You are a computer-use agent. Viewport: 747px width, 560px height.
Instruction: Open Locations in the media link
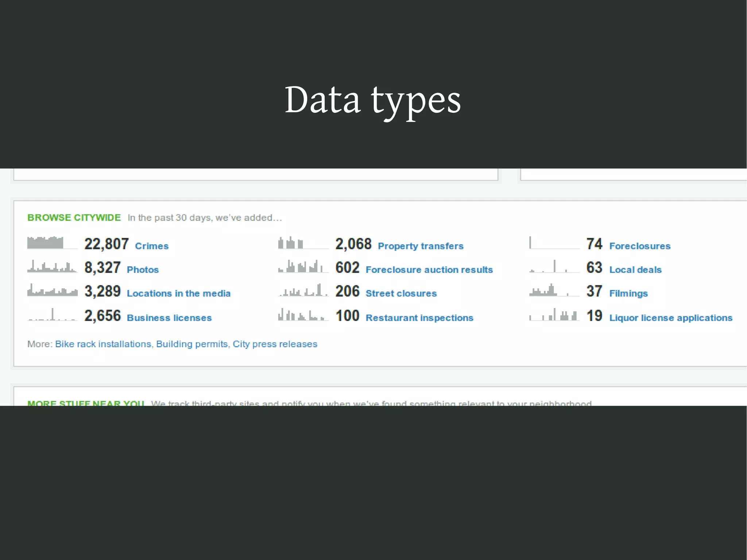(178, 294)
